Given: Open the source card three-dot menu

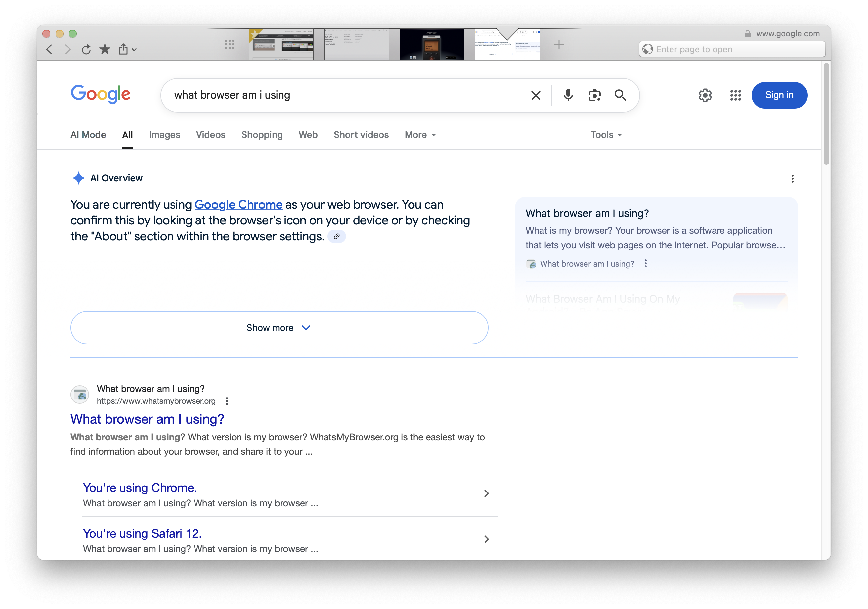Looking at the screenshot, I should coord(646,264).
